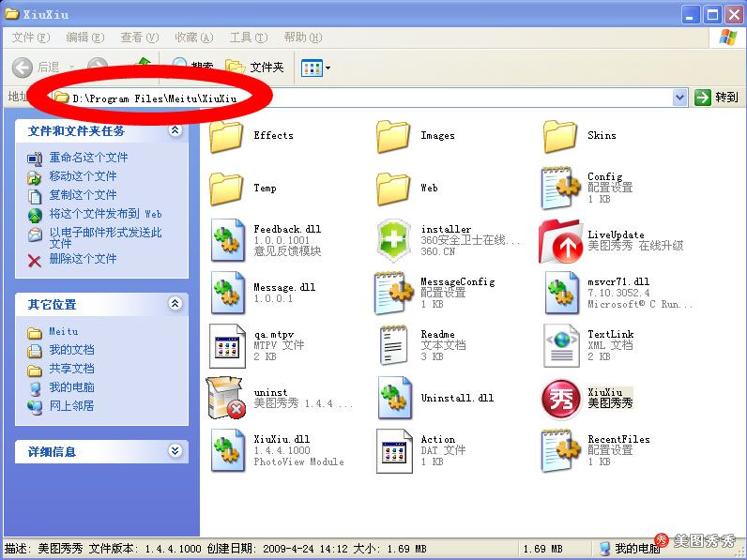Viewport: 747px width, 560px height.
Task: Open the 查看(V) menu
Action: [x=140, y=38]
